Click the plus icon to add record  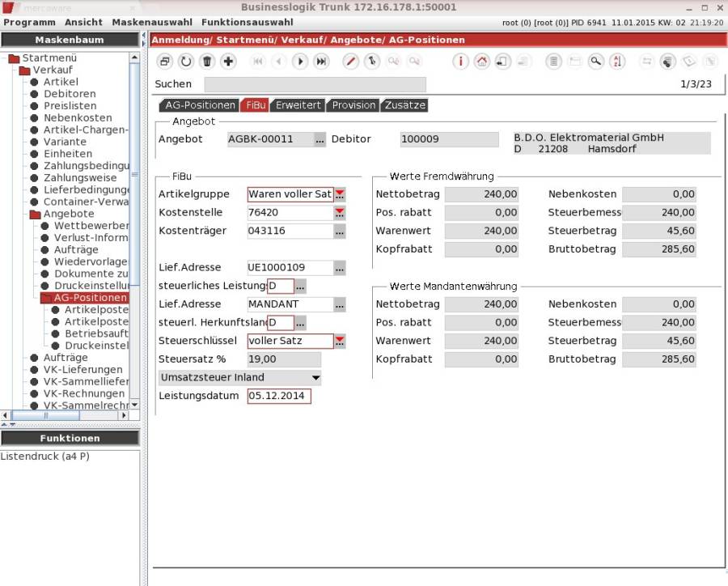(x=229, y=62)
